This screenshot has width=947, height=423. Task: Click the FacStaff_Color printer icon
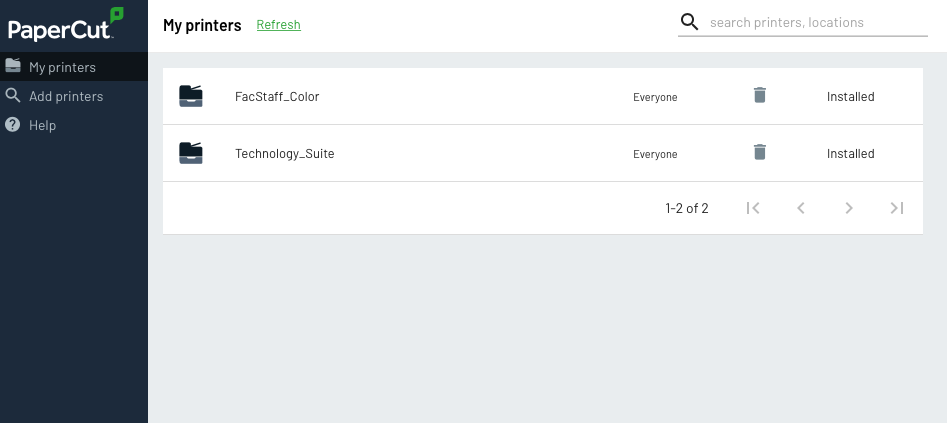pos(191,96)
